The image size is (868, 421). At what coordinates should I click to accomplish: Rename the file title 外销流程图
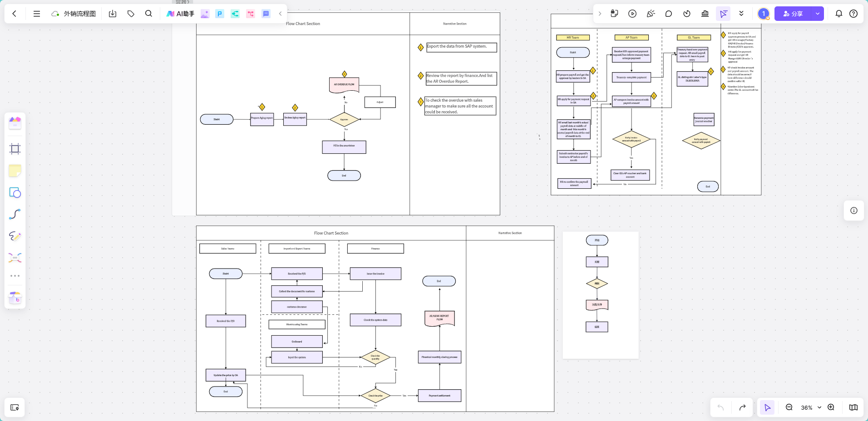coord(80,14)
